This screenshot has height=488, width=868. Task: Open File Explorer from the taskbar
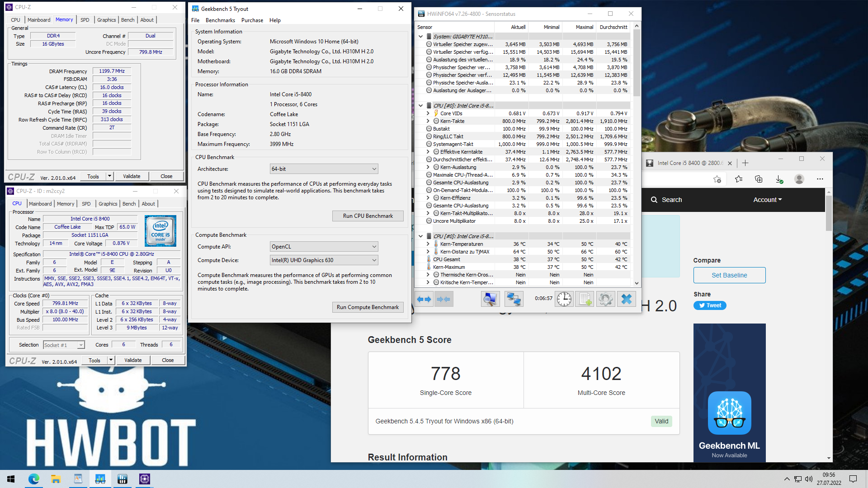pos(56,479)
